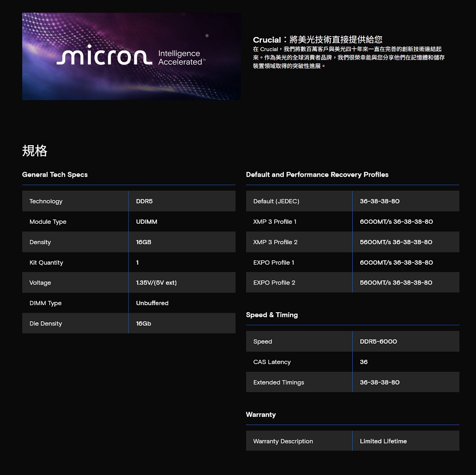The width and height of the screenshot is (476, 475).
Task: Click the 16GB density value
Action: (x=143, y=242)
